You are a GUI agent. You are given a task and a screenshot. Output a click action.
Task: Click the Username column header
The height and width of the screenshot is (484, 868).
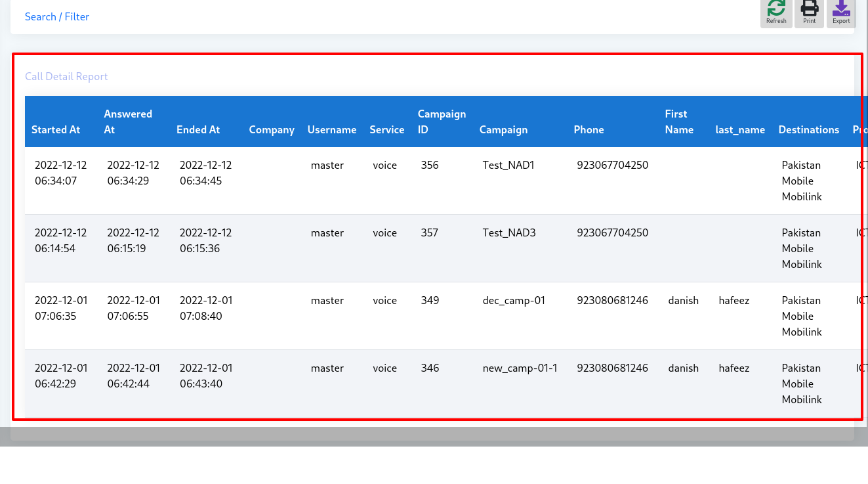pyautogui.click(x=332, y=129)
